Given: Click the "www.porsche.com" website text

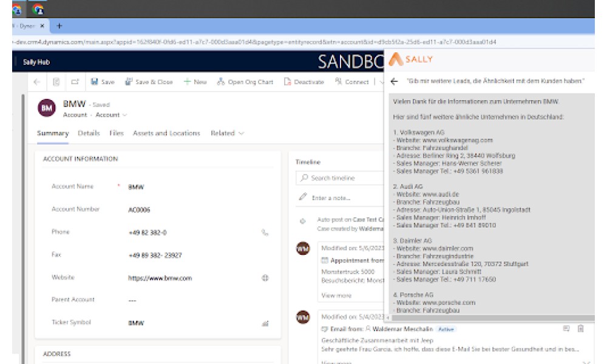Looking at the screenshot, I should point(449,303).
